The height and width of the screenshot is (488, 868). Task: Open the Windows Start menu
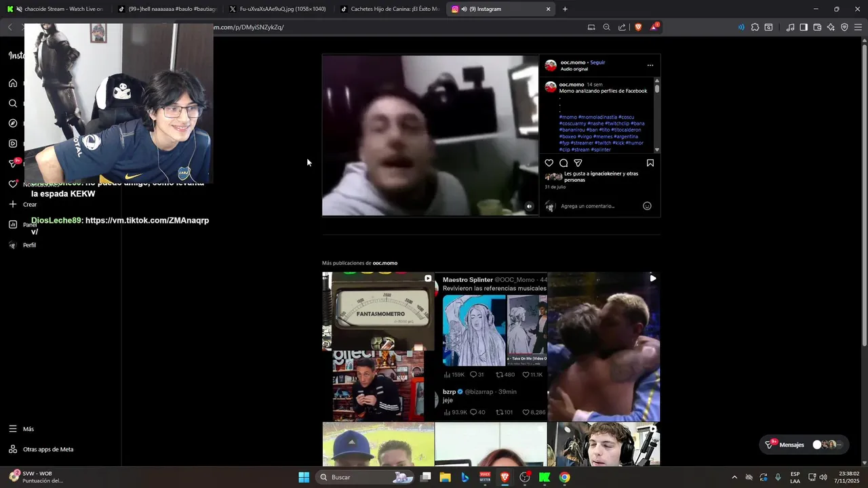point(304,477)
